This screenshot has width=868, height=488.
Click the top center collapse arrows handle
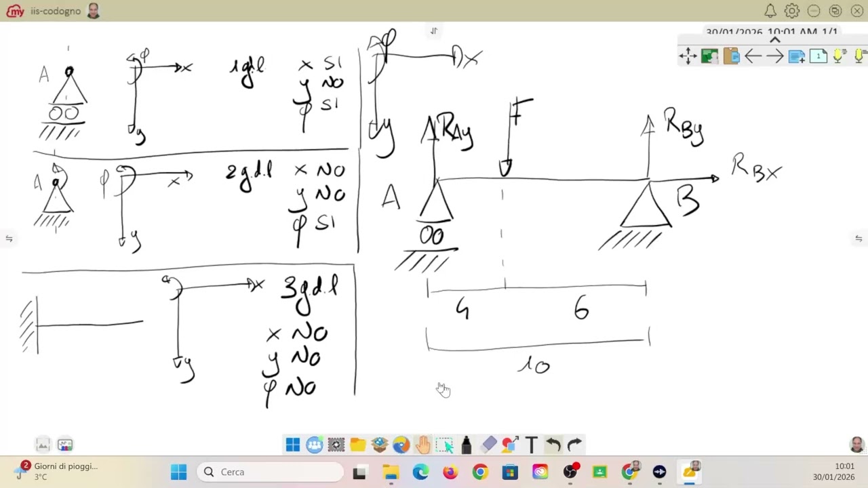434,30
